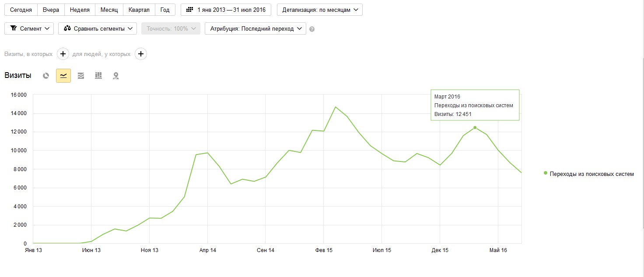Select the line chart view icon

pyautogui.click(x=63, y=76)
